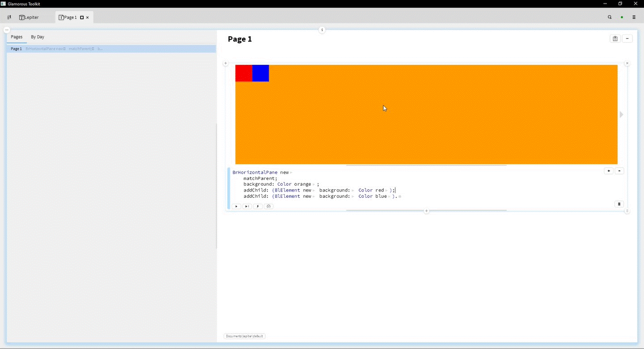Expand triangle after second 'BlElement new'
The image size is (644, 349).
click(x=314, y=196)
